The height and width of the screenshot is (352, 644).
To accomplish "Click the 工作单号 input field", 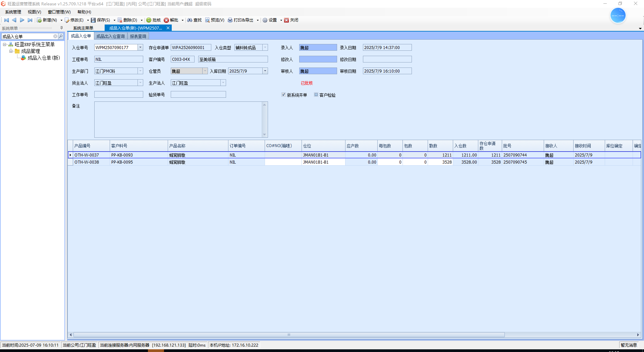I will pyautogui.click(x=119, y=94).
